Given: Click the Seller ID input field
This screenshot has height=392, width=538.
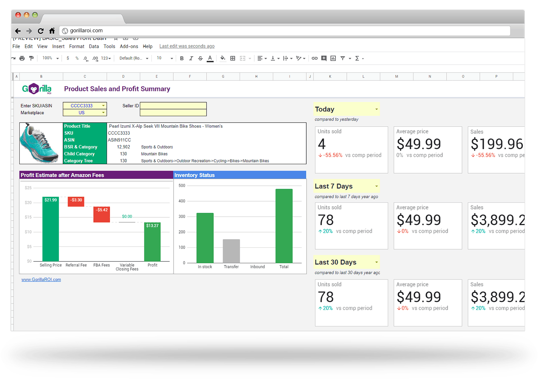Looking at the screenshot, I should click(173, 106).
